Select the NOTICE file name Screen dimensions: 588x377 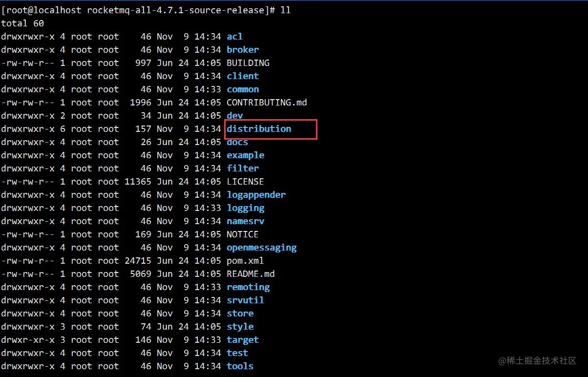point(243,234)
